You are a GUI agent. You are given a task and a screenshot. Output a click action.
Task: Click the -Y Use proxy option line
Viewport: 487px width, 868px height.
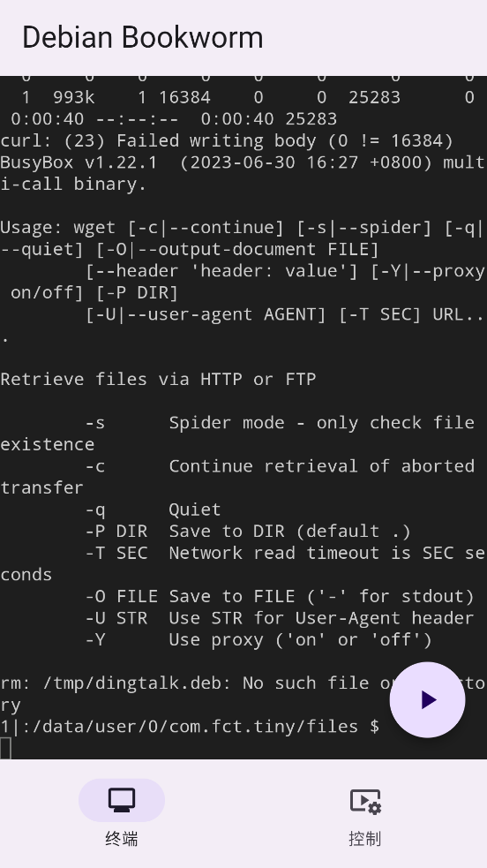(258, 639)
